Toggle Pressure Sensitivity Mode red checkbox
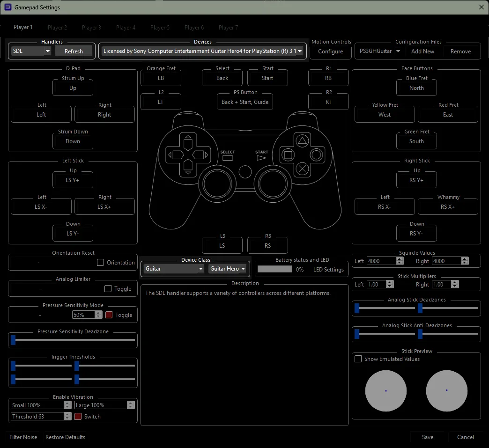 [109, 315]
